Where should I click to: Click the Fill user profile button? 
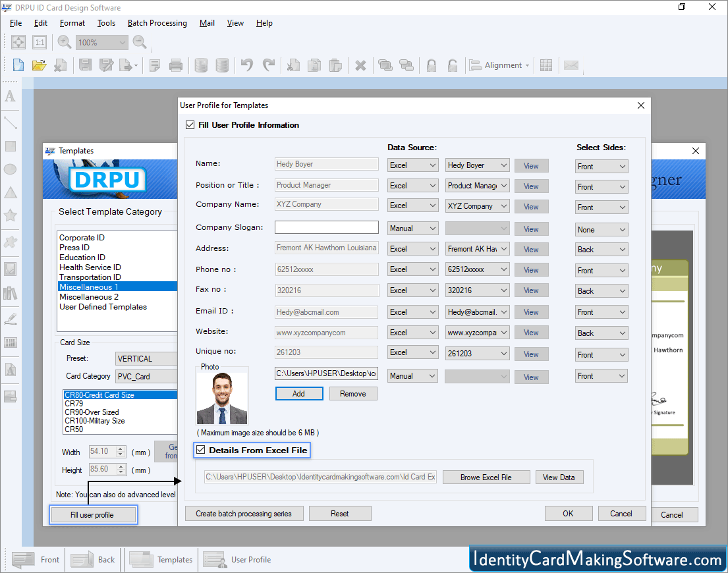point(92,515)
